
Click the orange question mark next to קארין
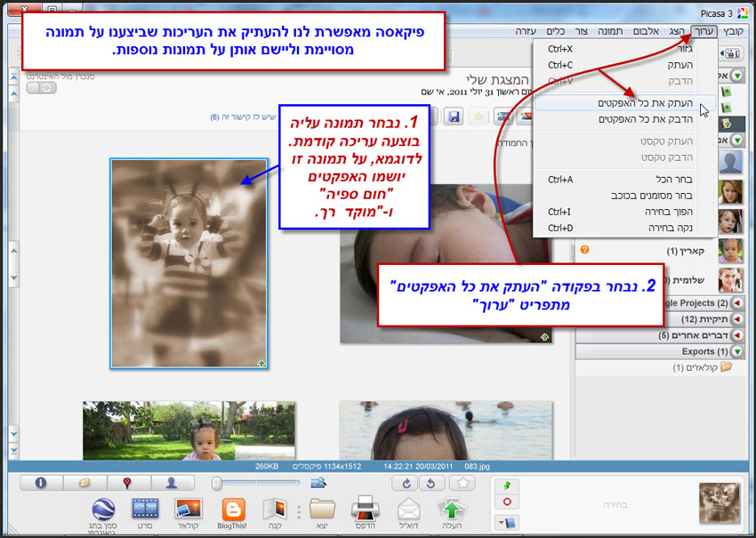tap(585, 250)
